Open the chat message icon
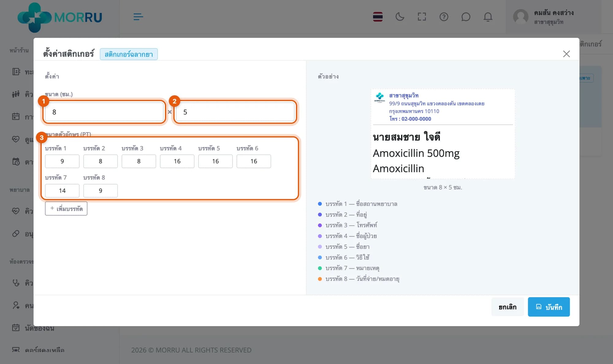 (466, 17)
